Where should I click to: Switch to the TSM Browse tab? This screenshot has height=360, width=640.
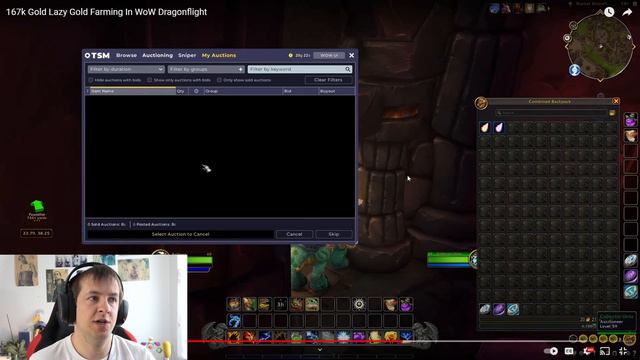[126, 55]
